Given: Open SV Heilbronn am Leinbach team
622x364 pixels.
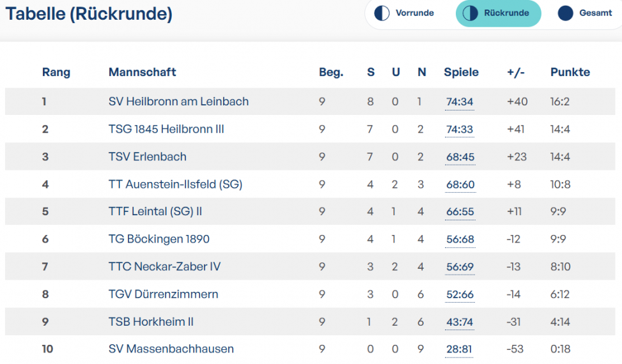Looking at the screenshot, I should pyautogui.click(x=178, y=102).
